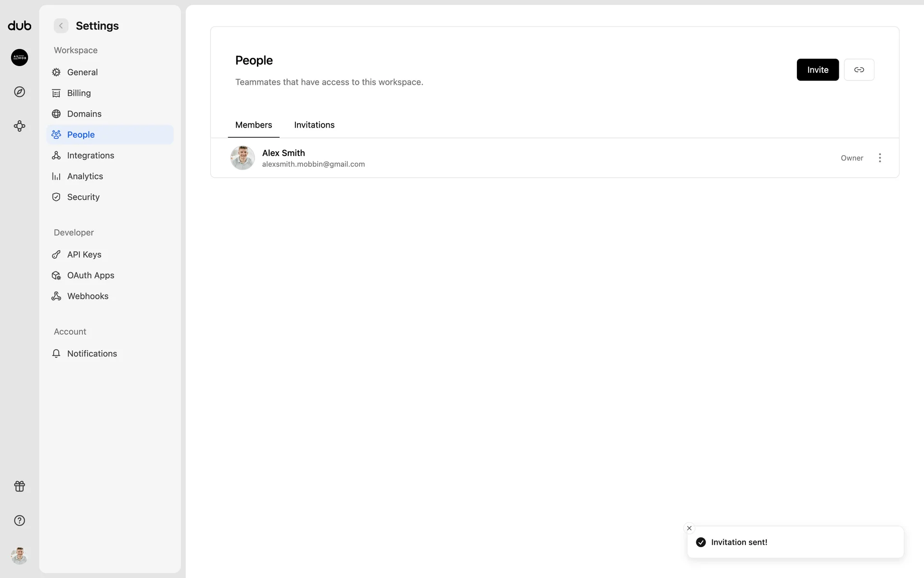The height and width of the screenshot is (578, 924).
Task: Open Security settings
Action: click(x=83, y=197)
